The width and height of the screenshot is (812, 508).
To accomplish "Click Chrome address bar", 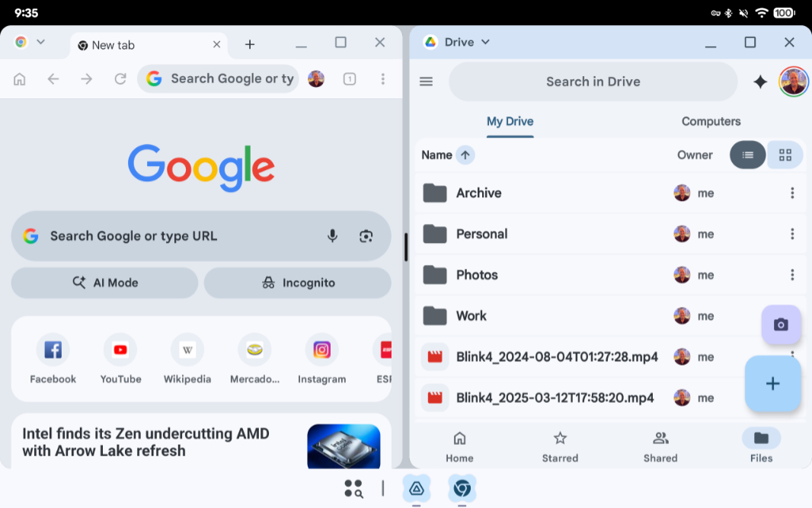I will pos(218,78).
